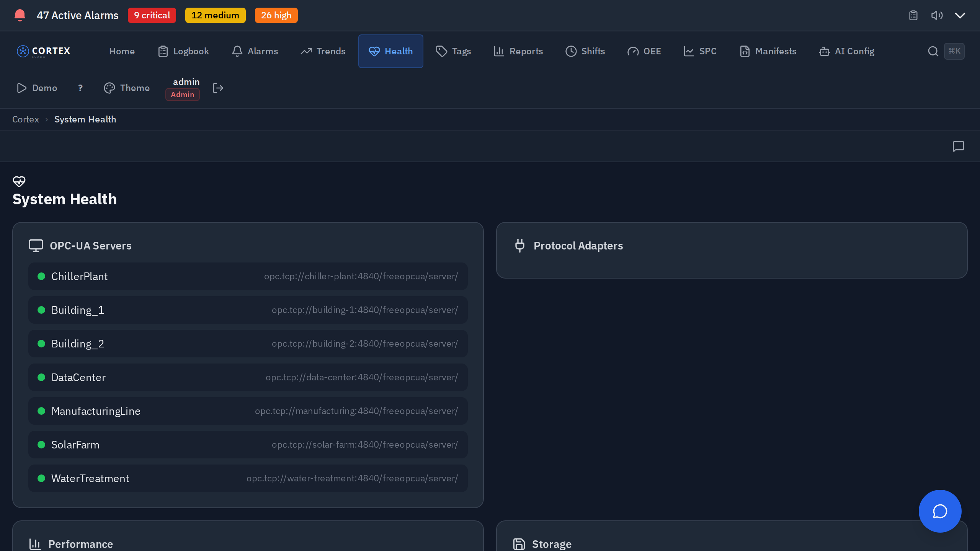Click the green status dot next to ChillerPlant
The image size is (980, 551).
[41, 276]
